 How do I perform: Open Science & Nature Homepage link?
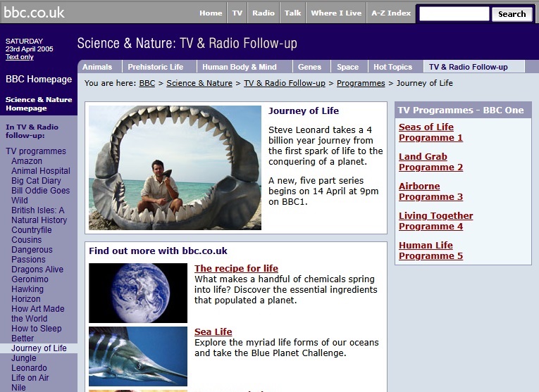click(x=39, y=103)
